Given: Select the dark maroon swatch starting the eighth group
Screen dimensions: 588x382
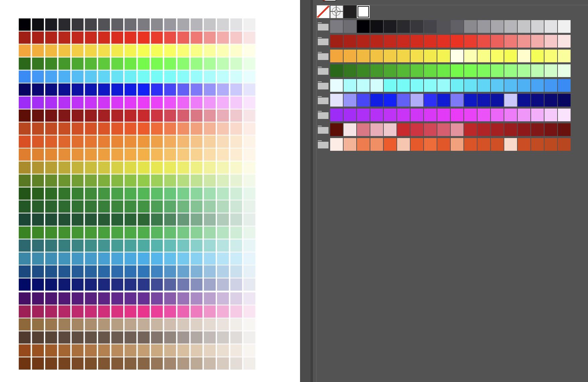Looking at the screenshot, I should 337,130.
